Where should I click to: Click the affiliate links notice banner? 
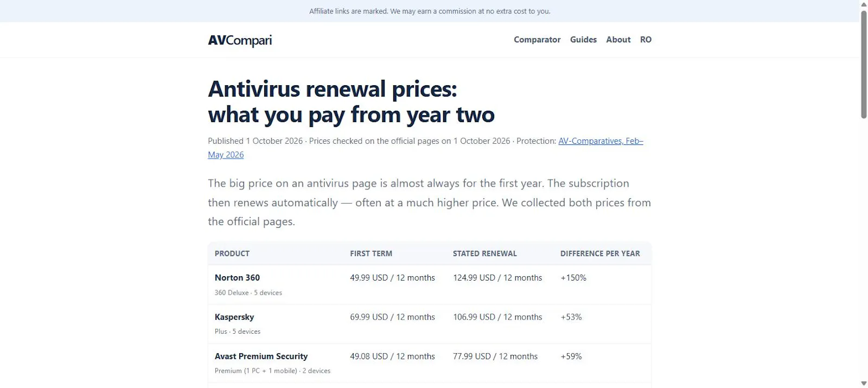tap(430, 11)
